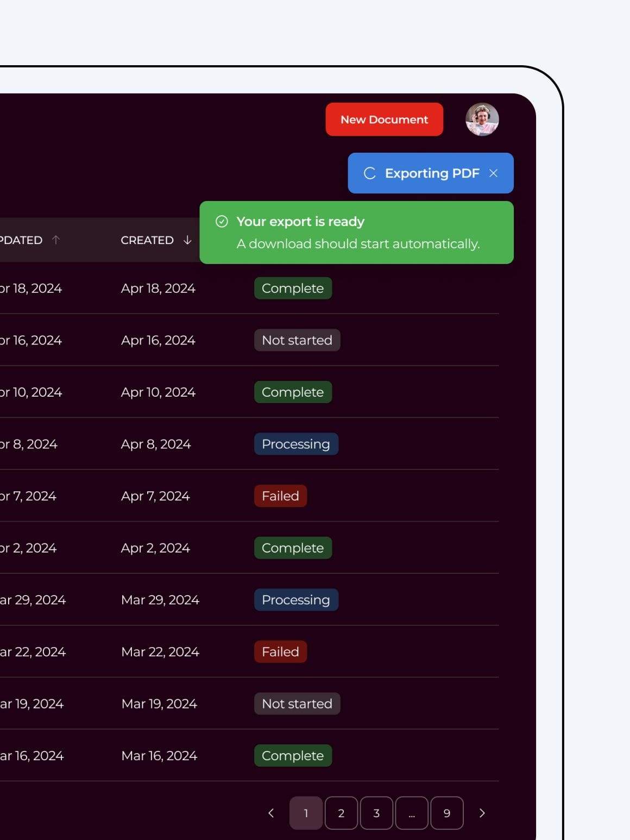630x840 pixels.
Task: Click the green checkmark success icon
Action: coord(222,222)
